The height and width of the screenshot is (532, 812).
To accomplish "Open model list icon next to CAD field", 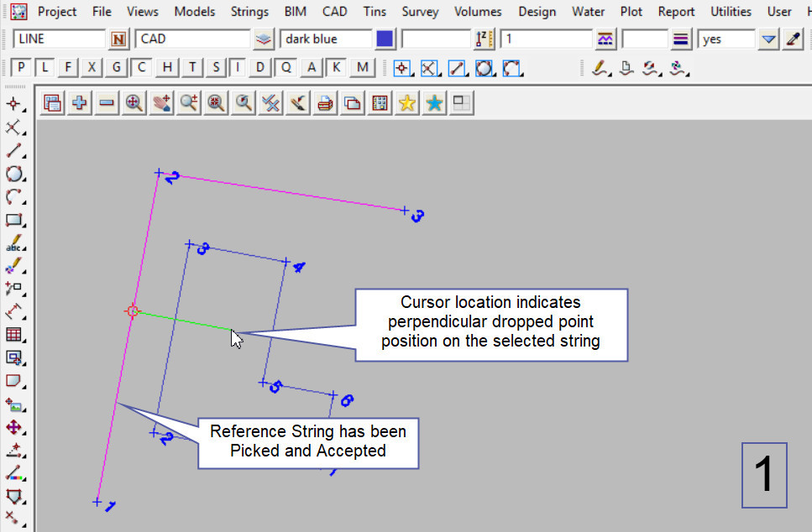I will click(264, 39).
